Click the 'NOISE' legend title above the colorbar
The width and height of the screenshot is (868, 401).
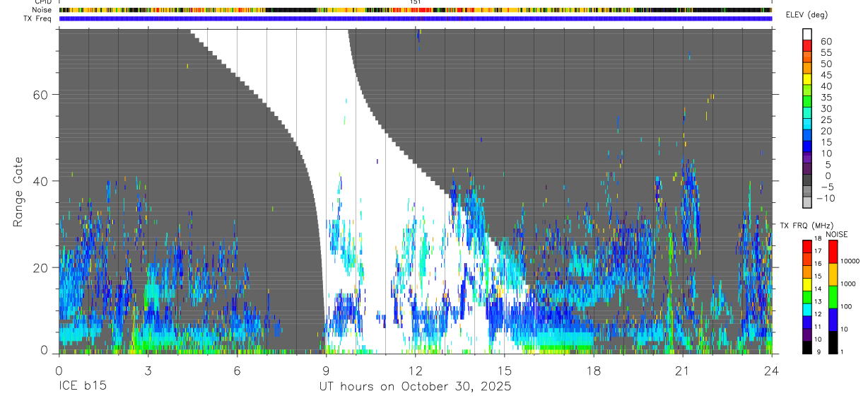837,234
